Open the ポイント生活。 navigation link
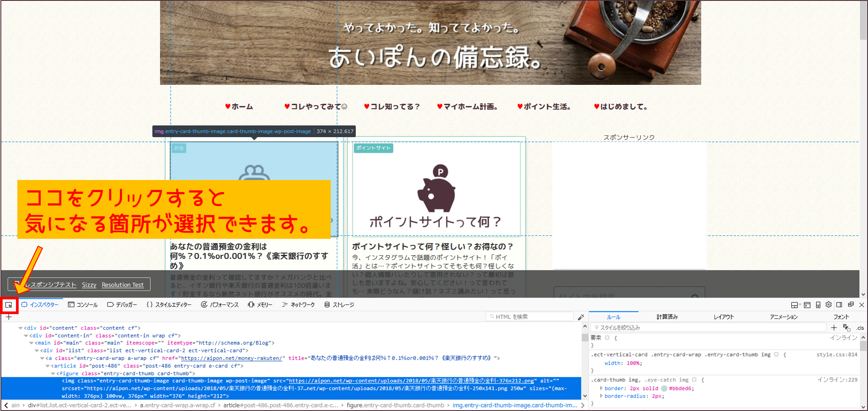 pyautogui.click(x=544, y=106)
